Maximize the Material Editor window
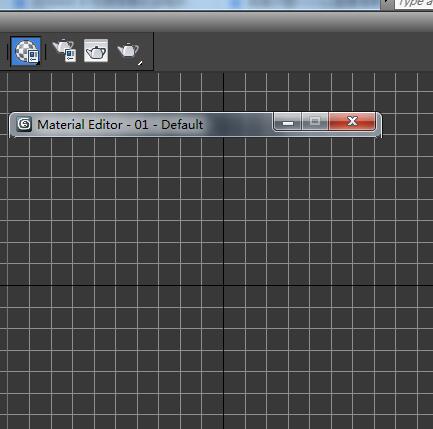433x429 pixels. pyautogui.click(x=315, y=122)
